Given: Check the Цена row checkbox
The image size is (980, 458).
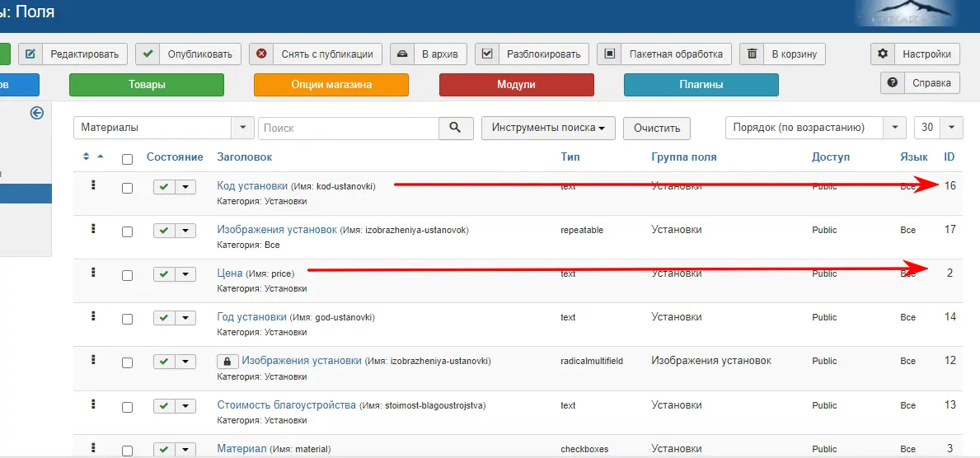Looking at the screenshot, I should 128,276.
